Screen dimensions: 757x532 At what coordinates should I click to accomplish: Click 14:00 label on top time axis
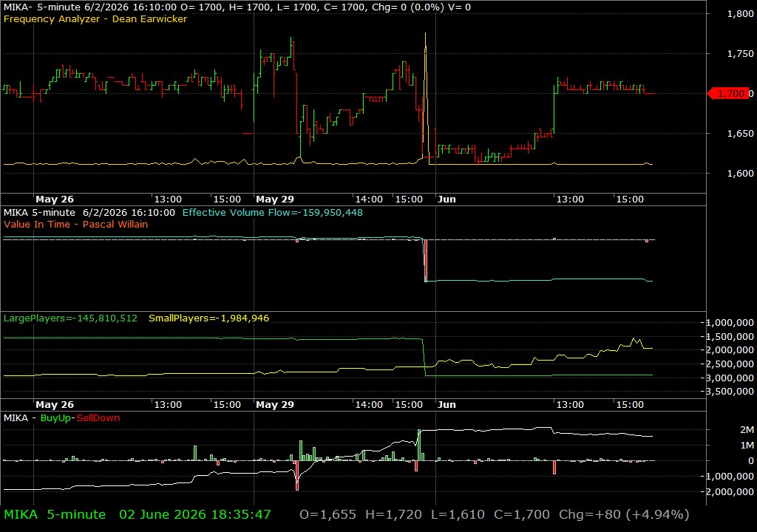pos(369,199)
